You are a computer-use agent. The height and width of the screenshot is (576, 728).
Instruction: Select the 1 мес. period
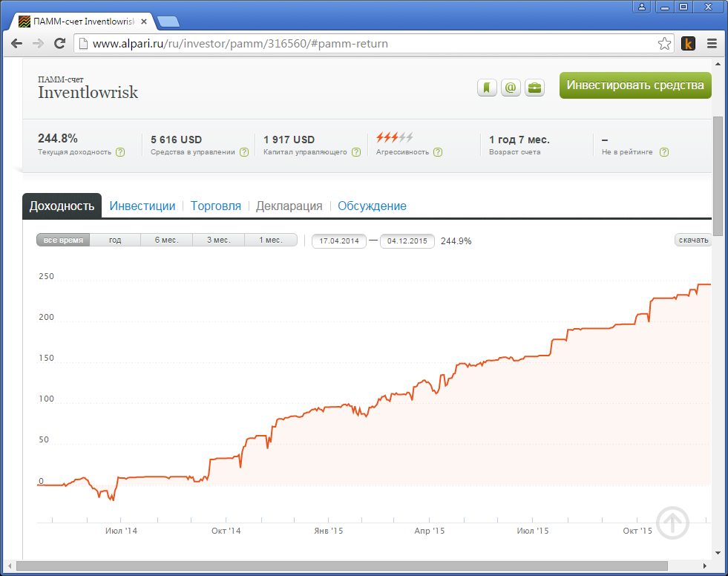271,240
